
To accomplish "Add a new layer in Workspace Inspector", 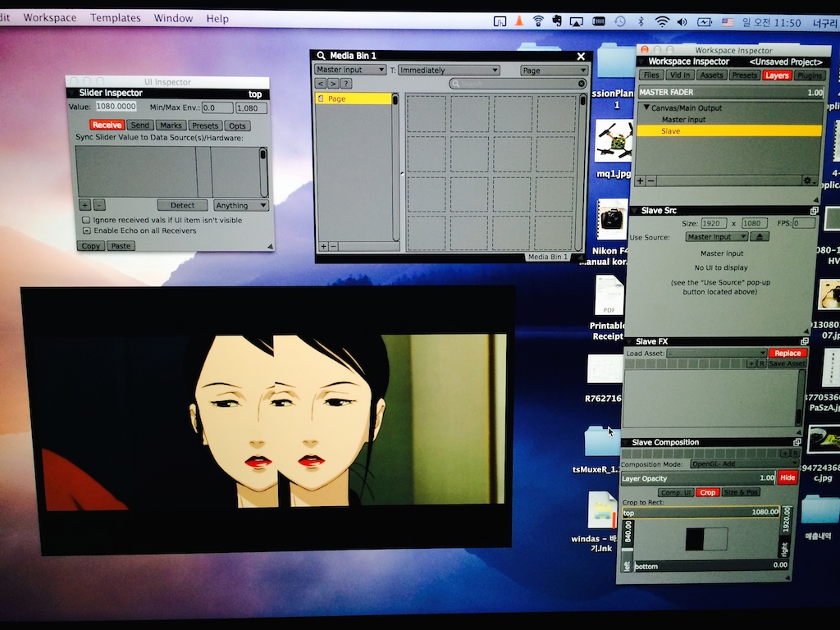I will tap(640, 181).
